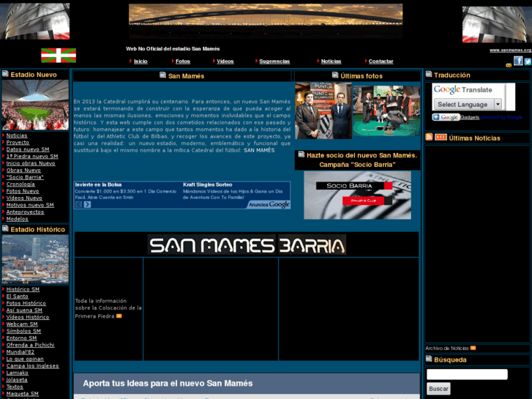This screenshot has width=532, height=399.
Task: Click the Google Gadgets plus badge
Action: (x=446, y=117)
